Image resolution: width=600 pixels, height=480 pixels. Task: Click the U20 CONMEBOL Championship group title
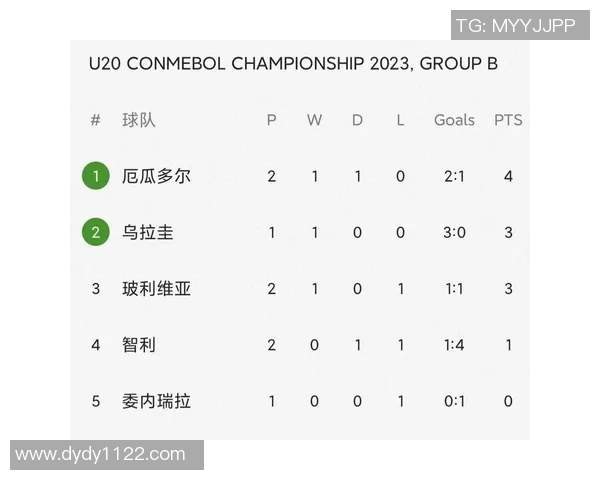(x=293, y=64)
